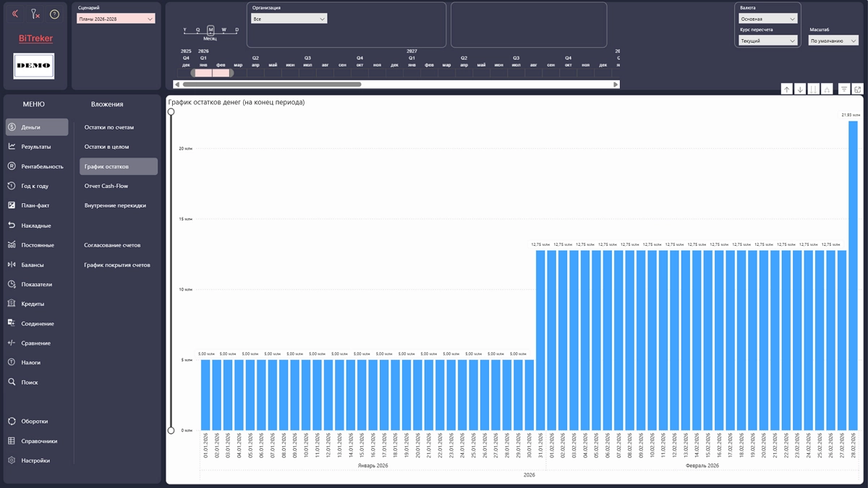Open the Результаты menu section
This screenshot has height=488, width=868.
[x=37, y=147]
